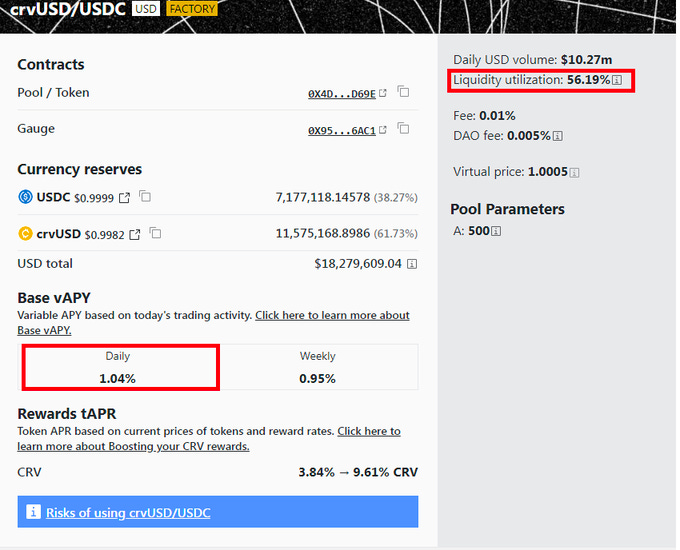Click the Fee 0.01% value
This screenshot has width=680, height=550.
[x=497, y=116]
